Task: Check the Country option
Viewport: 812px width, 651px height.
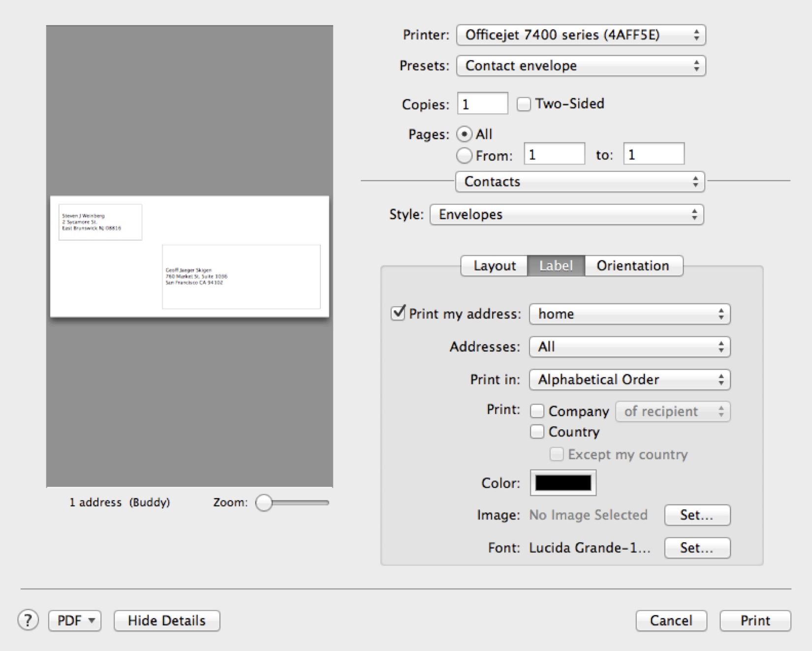Action: coord(537,431)
